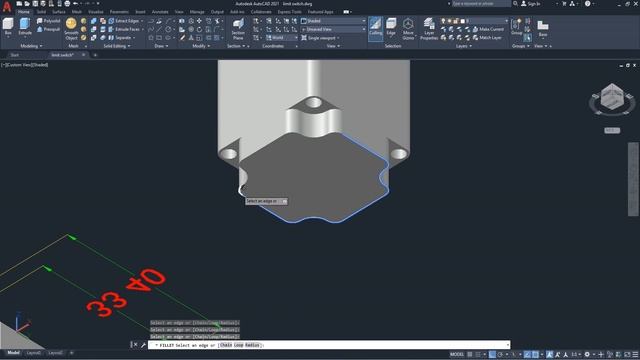Click the Erase tool in Modify panel
The width and height of the screenshot is (640, 360).
tap(182, 38)
